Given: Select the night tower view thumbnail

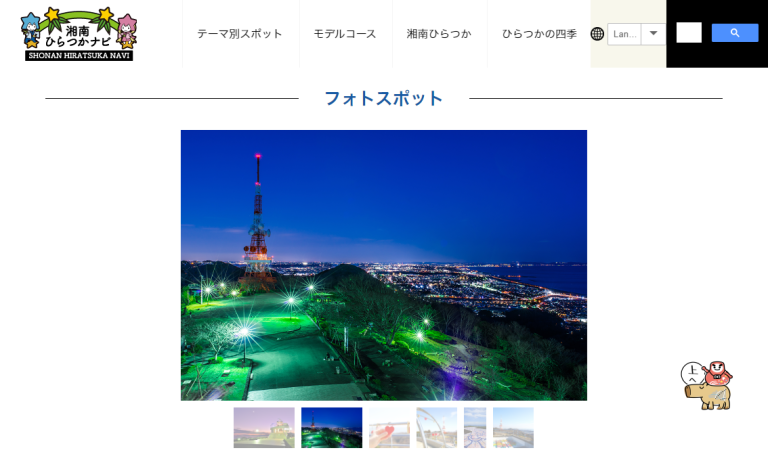Looking at the screenshot, I should [x=332, y=427].
